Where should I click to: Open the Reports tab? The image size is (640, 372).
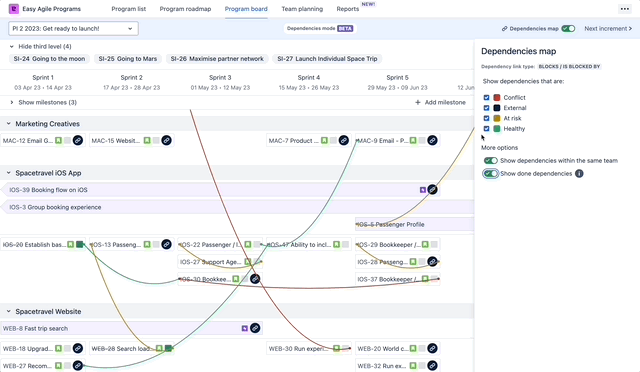click(x=348, y=9)
